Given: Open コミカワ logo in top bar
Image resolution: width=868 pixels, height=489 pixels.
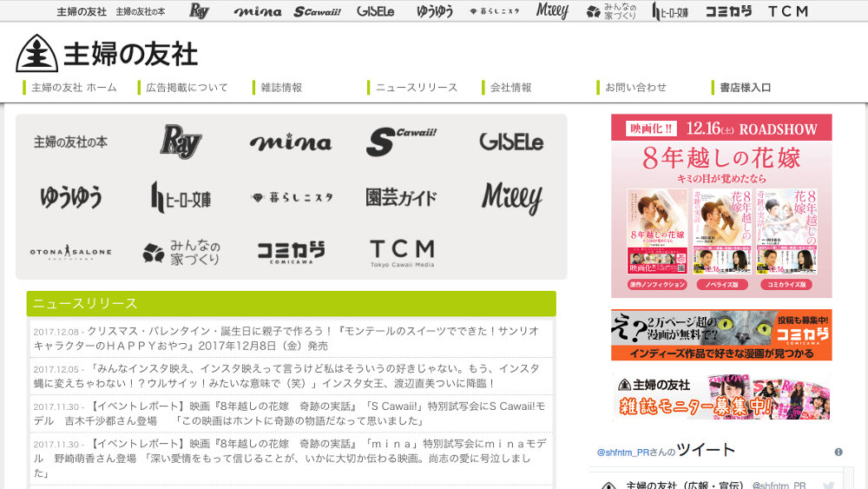Looking at the screenshot, I should click(x=728, y=11).
